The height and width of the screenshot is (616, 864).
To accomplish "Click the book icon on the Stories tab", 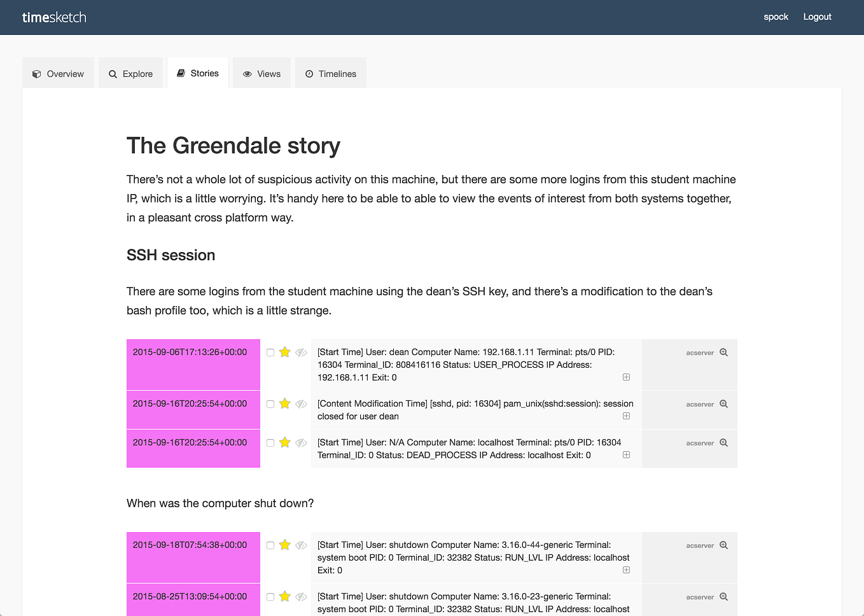I will (183, 73).
